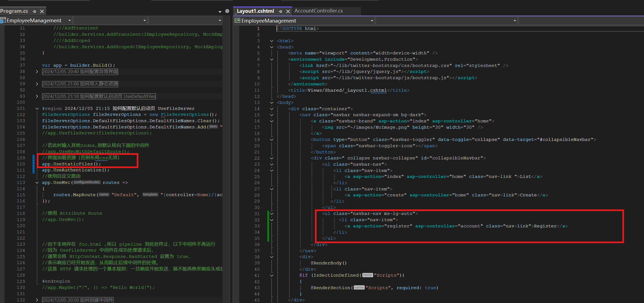Click the jquery.js script tag on line 8

click(x=364, y=72)
